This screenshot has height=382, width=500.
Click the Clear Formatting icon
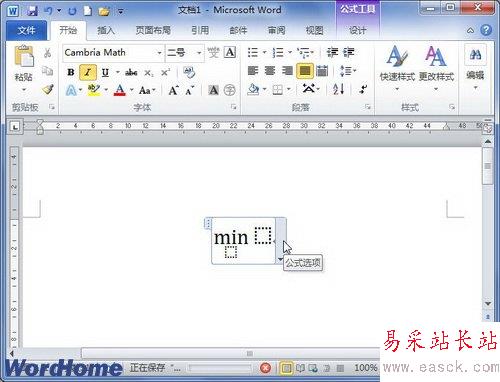[x=189, y=72]
